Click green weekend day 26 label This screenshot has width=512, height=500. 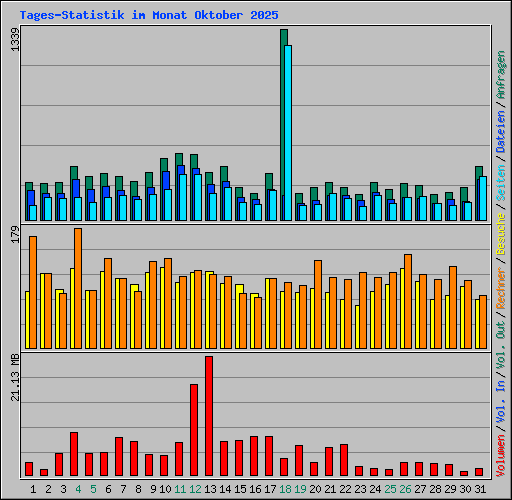click(x=405, y=489)
